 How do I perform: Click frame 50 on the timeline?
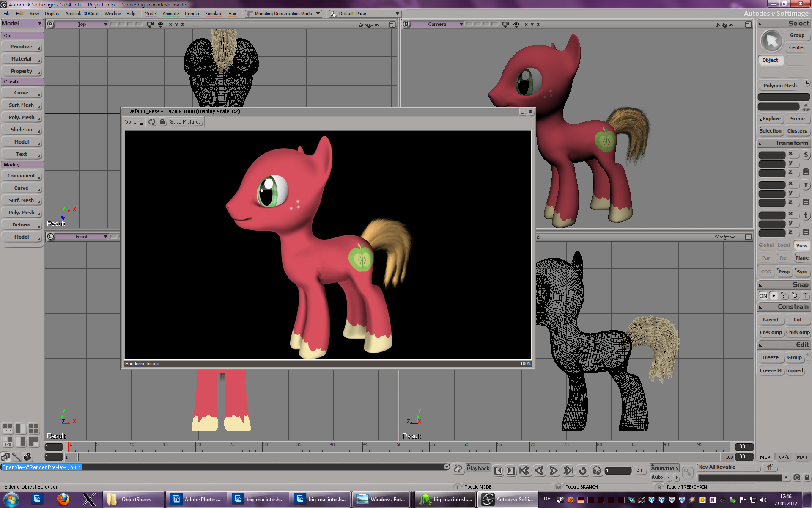[x=397, y=447]
